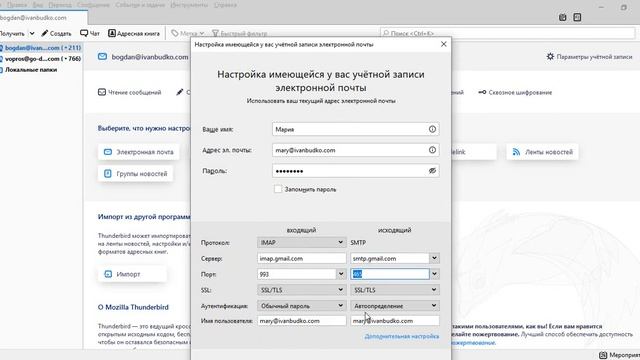Click Чтение сообщений link
This screenshot has height=360, width=640.
coord(130,93)
